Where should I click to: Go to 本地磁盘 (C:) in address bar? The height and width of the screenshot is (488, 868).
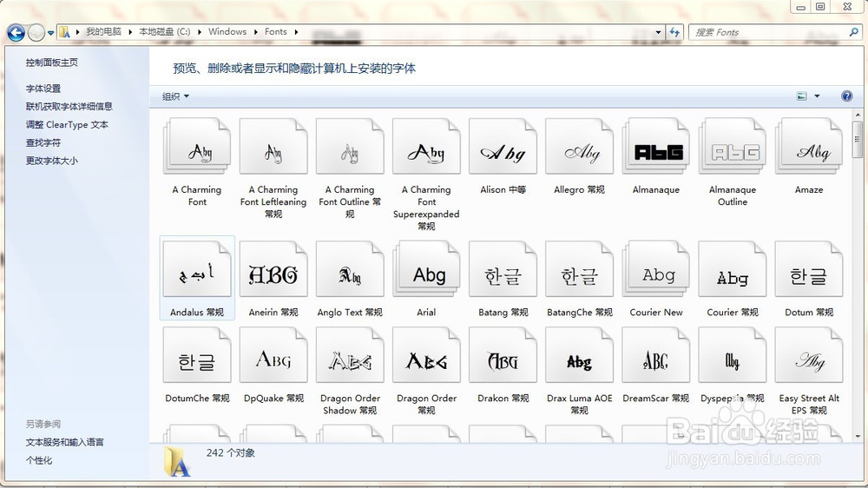164,31
